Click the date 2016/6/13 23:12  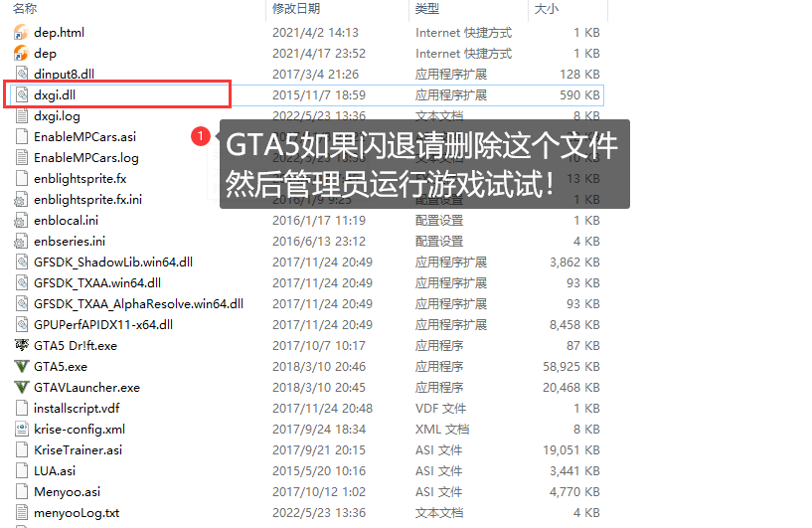(319, 242)
